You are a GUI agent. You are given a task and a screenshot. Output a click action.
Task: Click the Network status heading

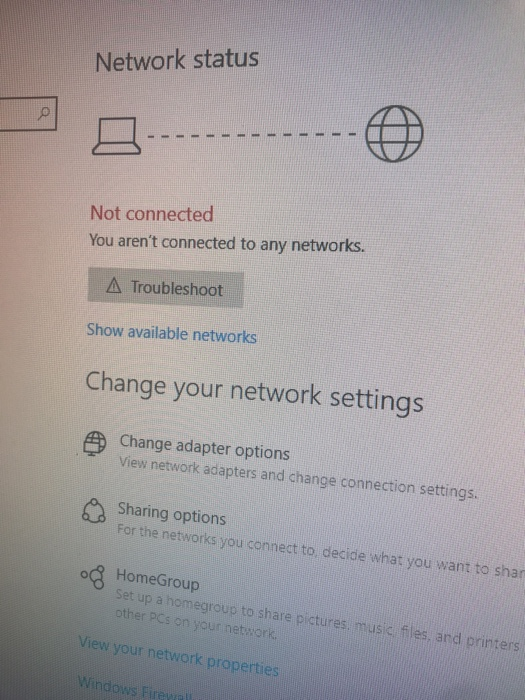(177, 60)
